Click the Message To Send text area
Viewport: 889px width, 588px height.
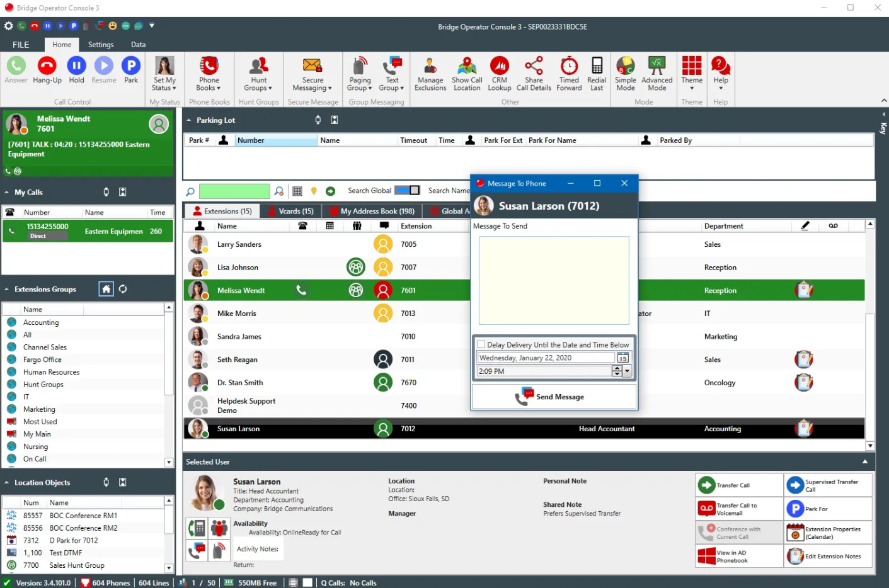click(554, 281)
